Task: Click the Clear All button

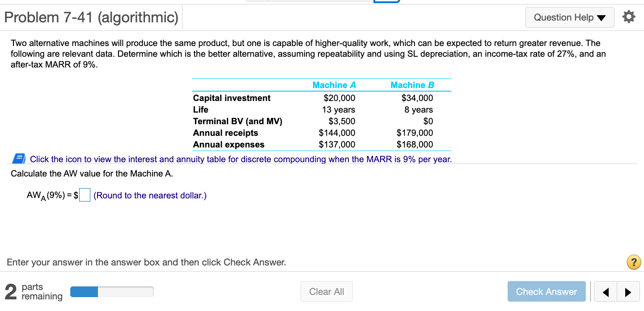Action: [326, 292]
